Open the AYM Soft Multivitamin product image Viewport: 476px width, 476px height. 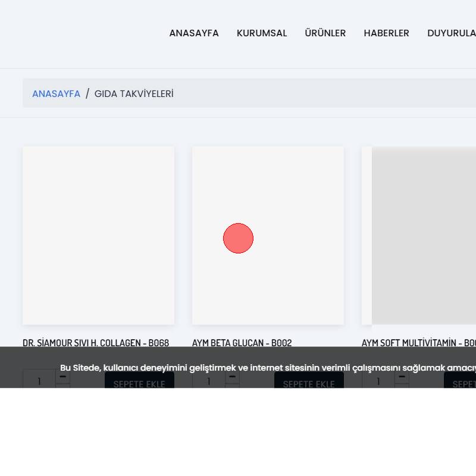click(x=422, y=235)
